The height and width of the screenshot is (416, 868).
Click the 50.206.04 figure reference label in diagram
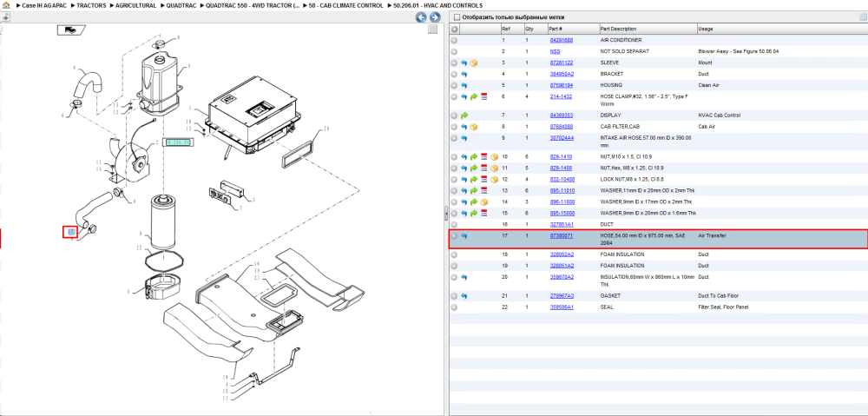pyautogui.click(x=177, y=142)
